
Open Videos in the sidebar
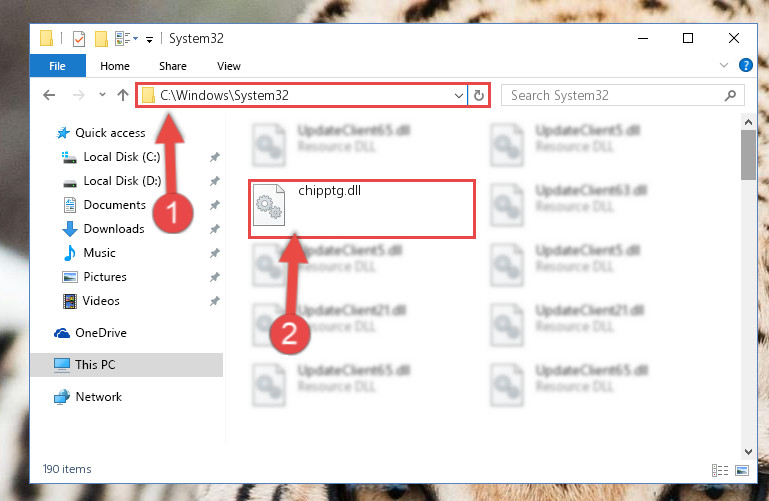pos(101,301)
